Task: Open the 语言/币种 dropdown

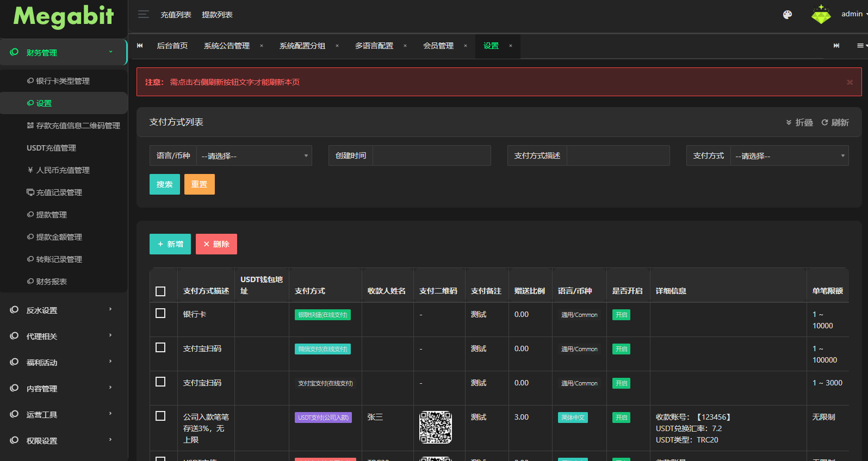Action: (253, 156)
